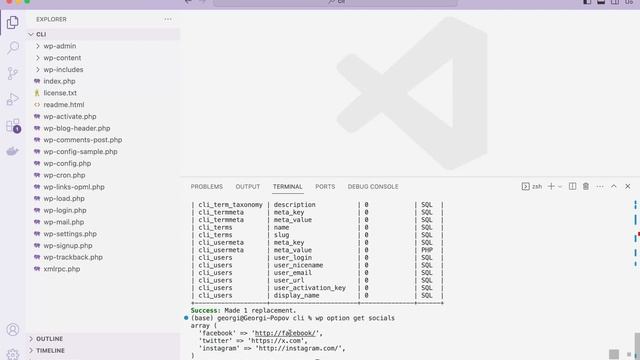Open wp-trackback.php file
The width and height of the screenshot is (640, 360).
click(x=73, y=257)
